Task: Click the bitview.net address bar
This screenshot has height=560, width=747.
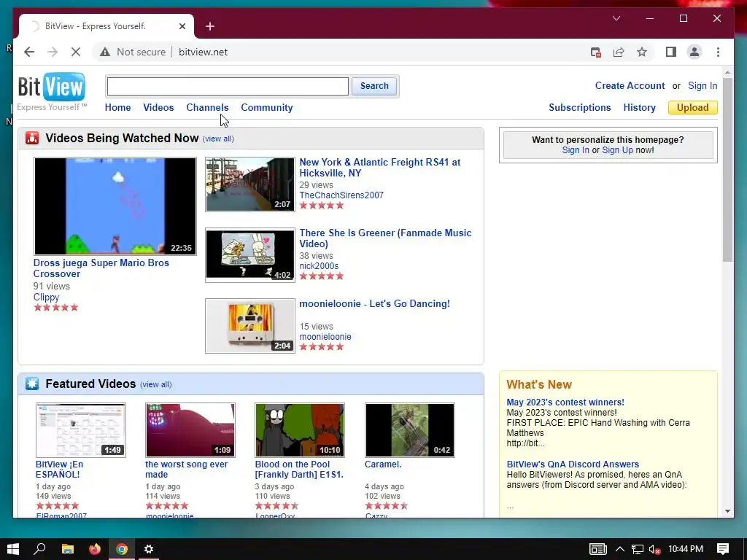Action: (203, 52)
